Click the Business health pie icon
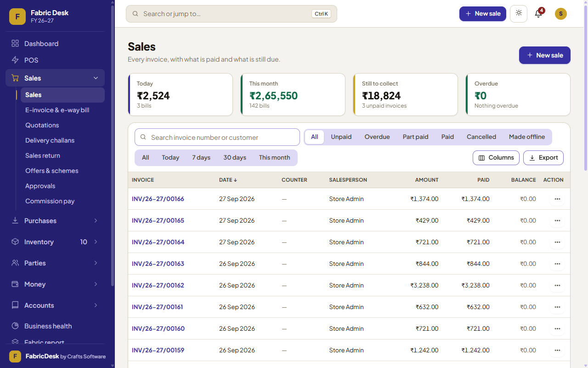Image resolution: width=588 pixels, height=368 pixels. (15, 326)
